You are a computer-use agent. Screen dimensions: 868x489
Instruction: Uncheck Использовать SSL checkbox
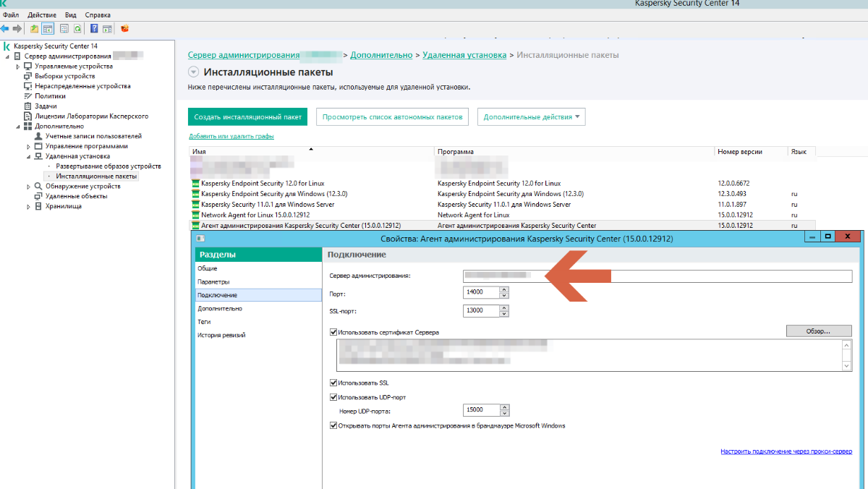pos(333,383)
